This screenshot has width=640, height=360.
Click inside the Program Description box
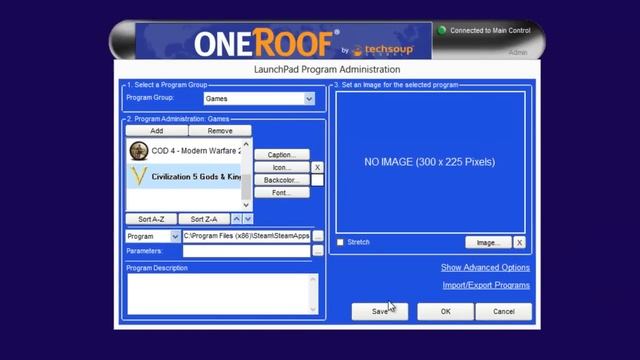tap(218, 294)
